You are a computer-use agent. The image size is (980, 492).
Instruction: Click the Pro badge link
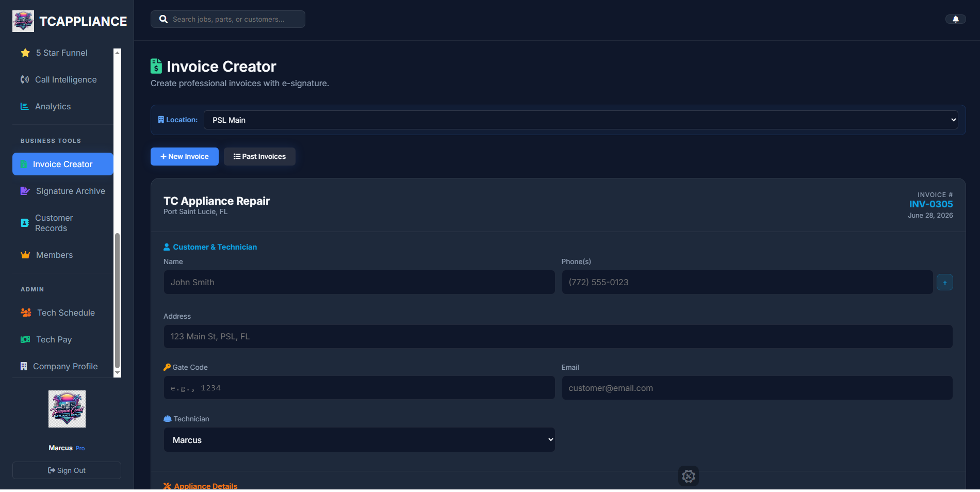80,448
